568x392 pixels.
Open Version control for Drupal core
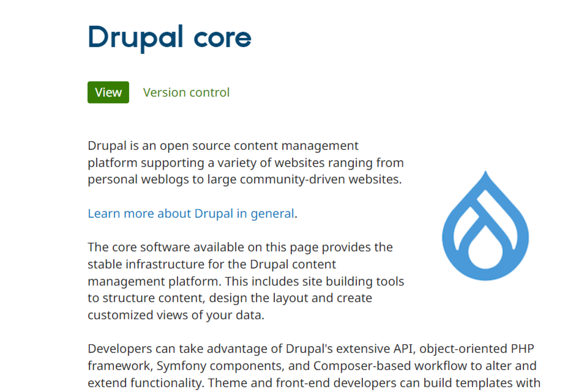pos(186,92)
